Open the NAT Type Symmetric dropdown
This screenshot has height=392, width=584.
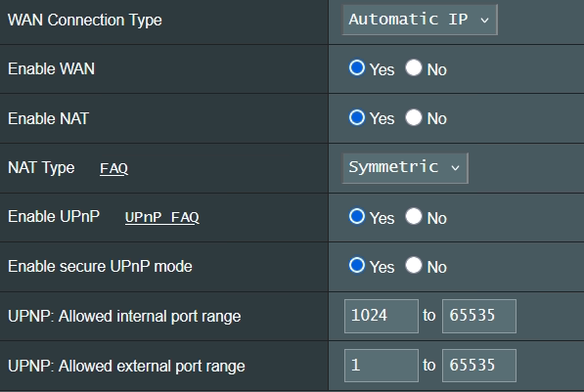[405, 168]
